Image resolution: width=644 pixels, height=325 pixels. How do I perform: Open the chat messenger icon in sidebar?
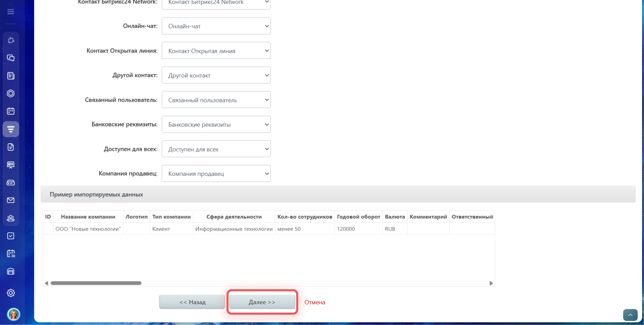click(11, 58)
